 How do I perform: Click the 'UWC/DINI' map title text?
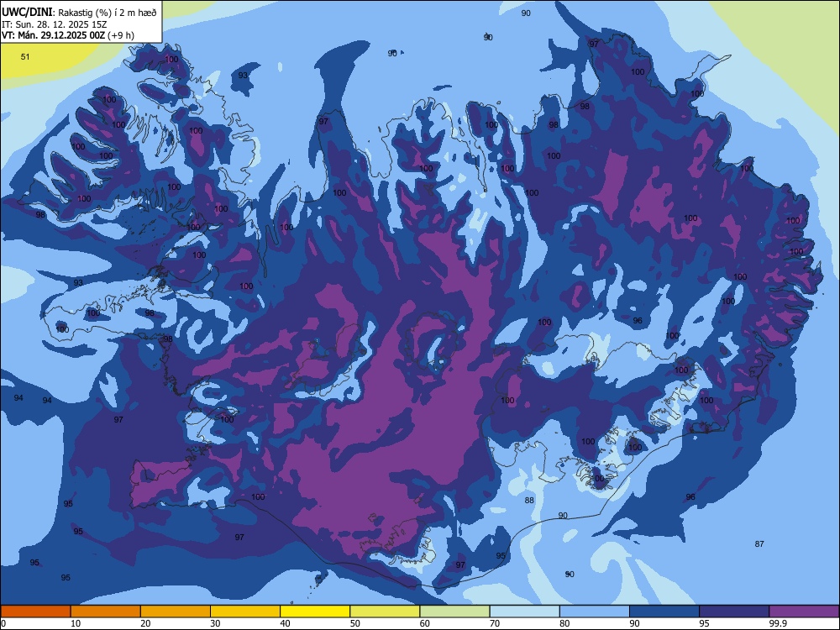tap(27, 12)
